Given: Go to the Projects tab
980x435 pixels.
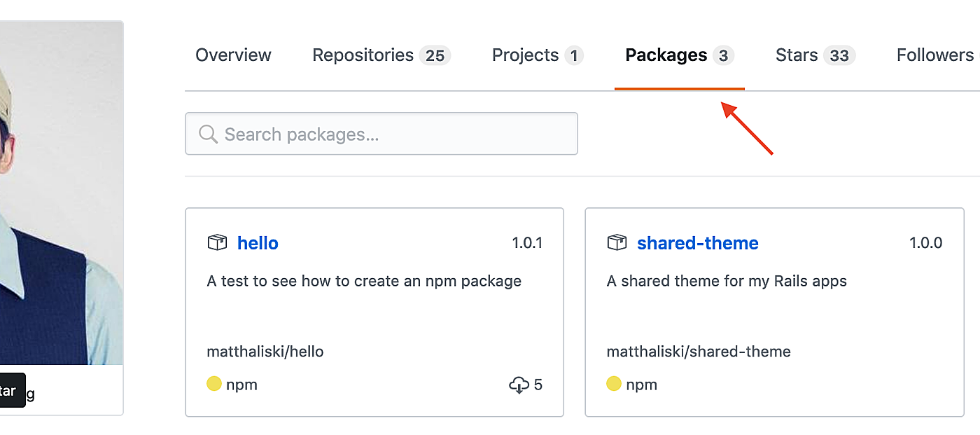Looking at the screenshot, I should [525, 55].
